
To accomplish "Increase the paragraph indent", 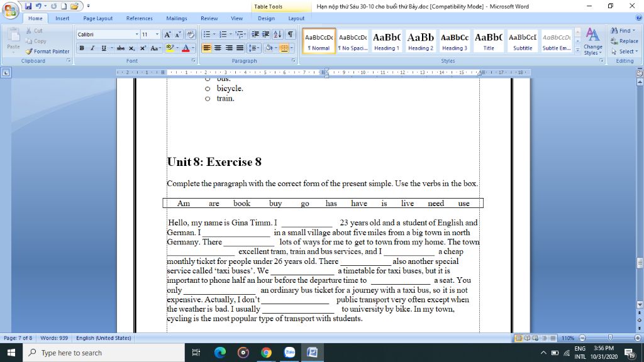I will pyautogui.click(x=266, y=35).
